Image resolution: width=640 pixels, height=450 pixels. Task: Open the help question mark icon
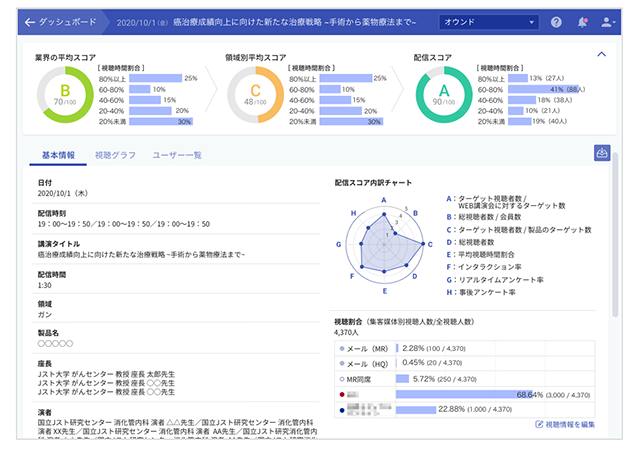[556, 22]
